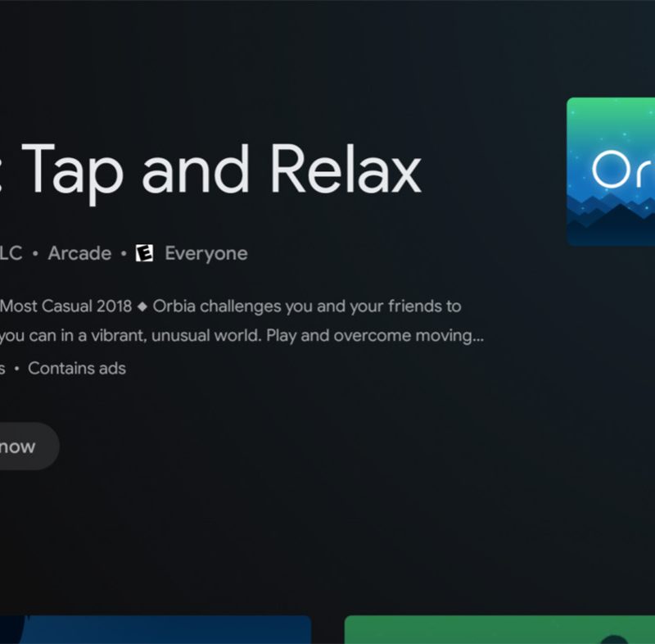Click the mountain silhouette on Orbia icon
The height and width of the screenshot is (644, 655).
tap(611, 220)
